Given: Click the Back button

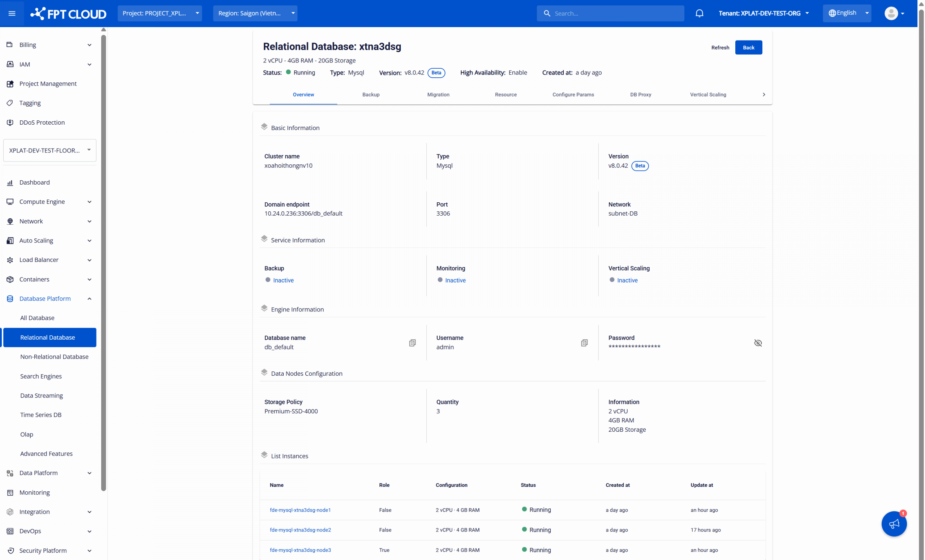Looking at the screenshot, I should coord(748,47).
